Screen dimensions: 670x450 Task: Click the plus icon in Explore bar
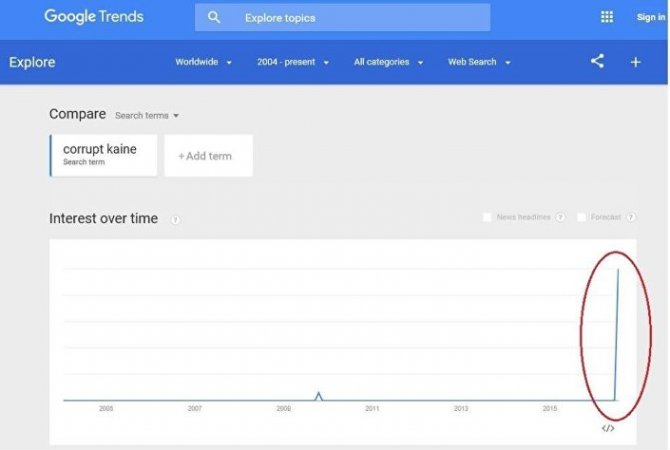635,62
